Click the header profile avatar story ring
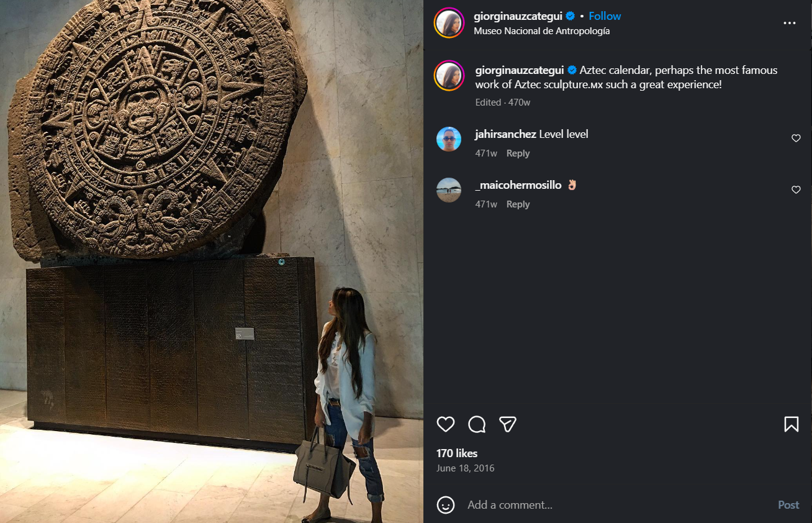 (449, 23)
